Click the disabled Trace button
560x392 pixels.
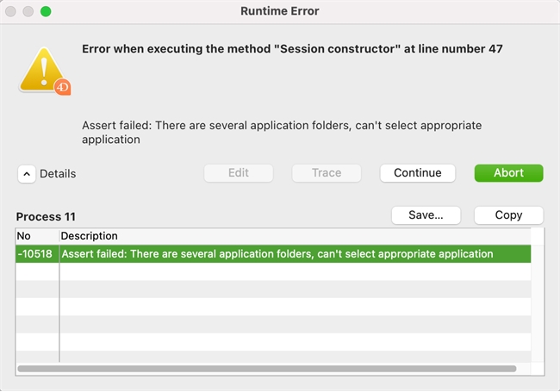pyautogui.click(x=327, y=172)
